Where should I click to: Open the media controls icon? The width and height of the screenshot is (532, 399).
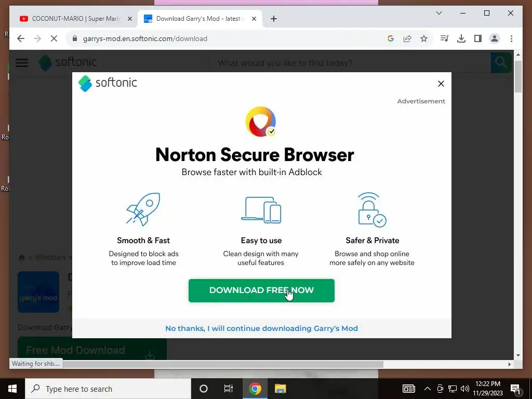(x=445, y=38)
